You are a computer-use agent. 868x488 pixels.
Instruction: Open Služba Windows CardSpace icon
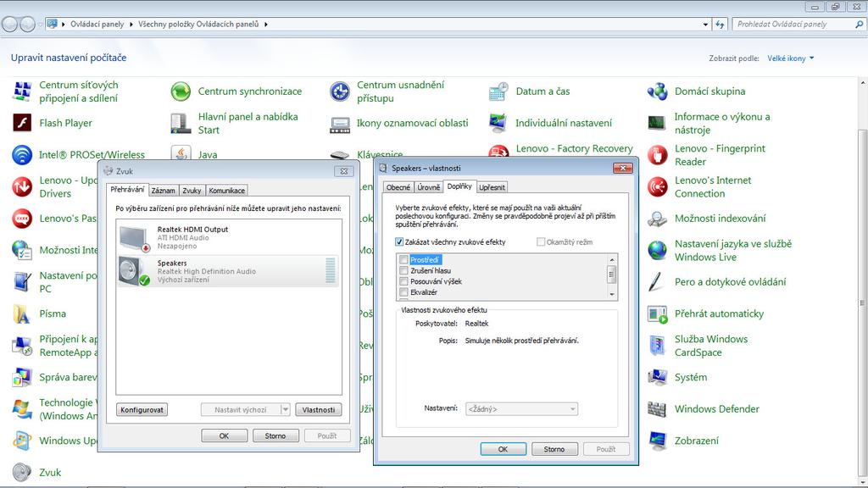click(657, 346)
